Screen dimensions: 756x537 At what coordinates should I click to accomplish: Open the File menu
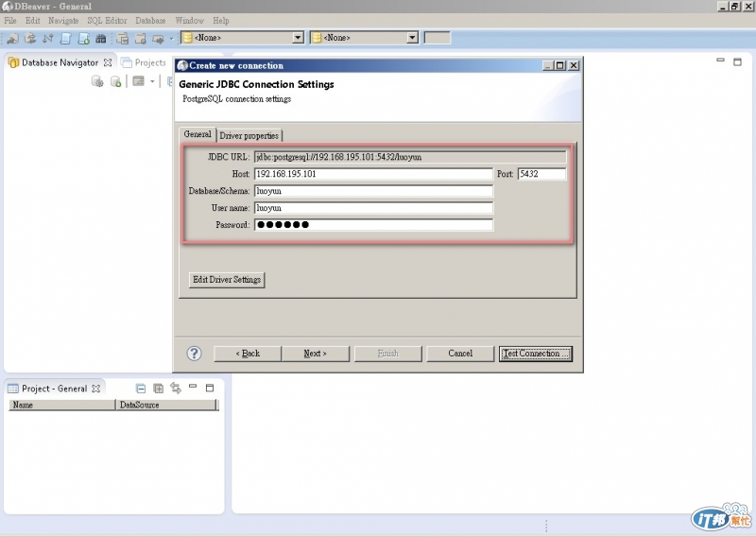point(10,21)
